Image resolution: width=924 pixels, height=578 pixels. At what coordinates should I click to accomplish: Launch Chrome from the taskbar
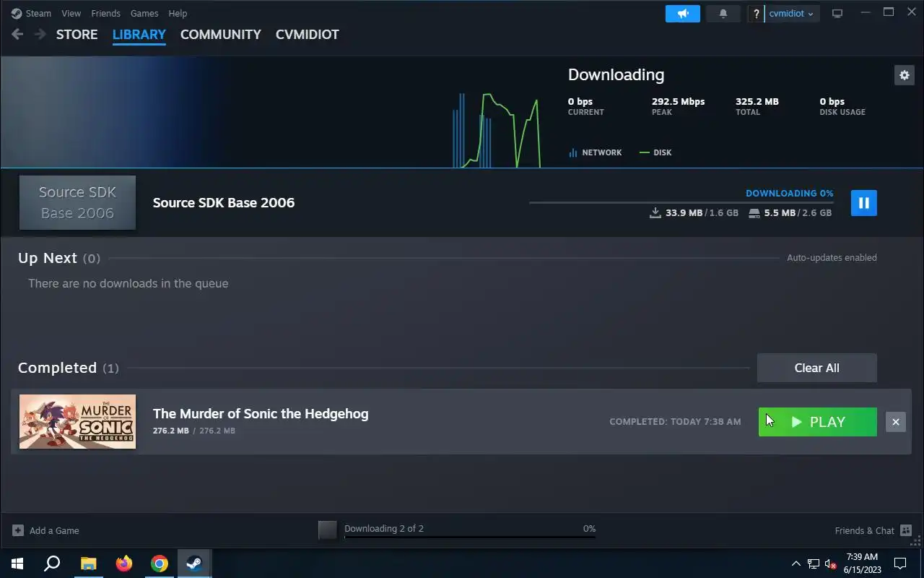pos(160,564)
